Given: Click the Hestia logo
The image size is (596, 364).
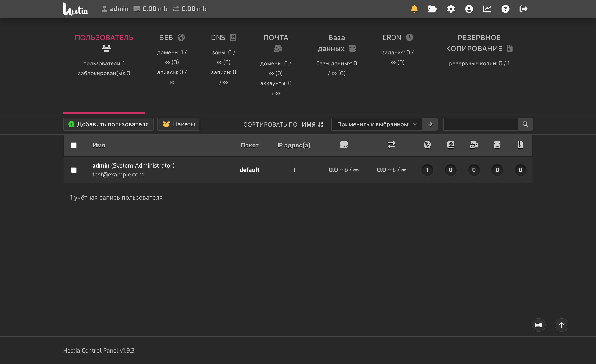Looking at the screenshot, I should [75, 9].
